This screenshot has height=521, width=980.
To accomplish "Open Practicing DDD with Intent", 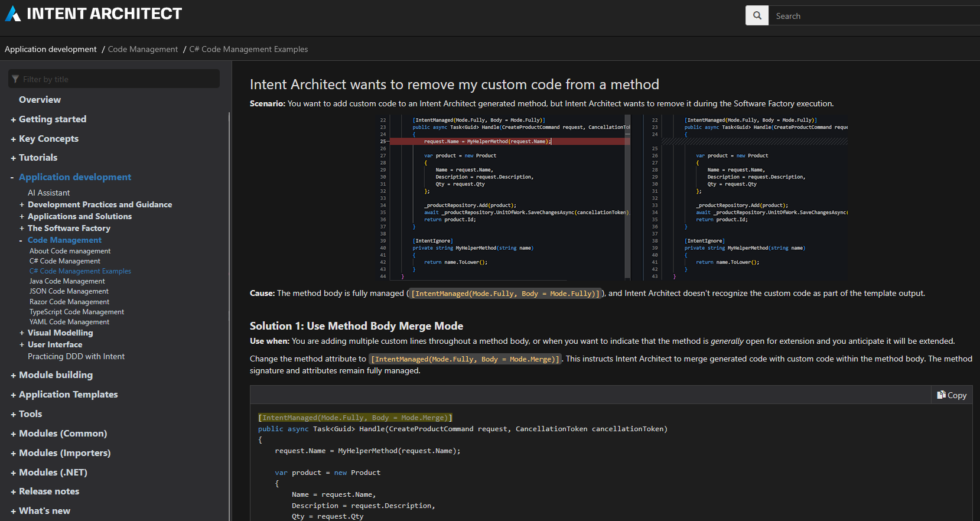I will pos(76,356).
